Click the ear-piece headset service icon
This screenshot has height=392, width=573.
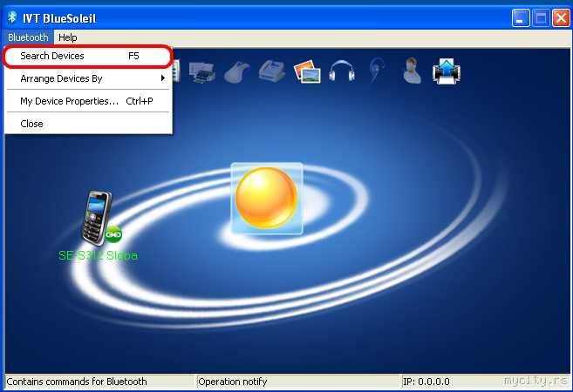377,70
